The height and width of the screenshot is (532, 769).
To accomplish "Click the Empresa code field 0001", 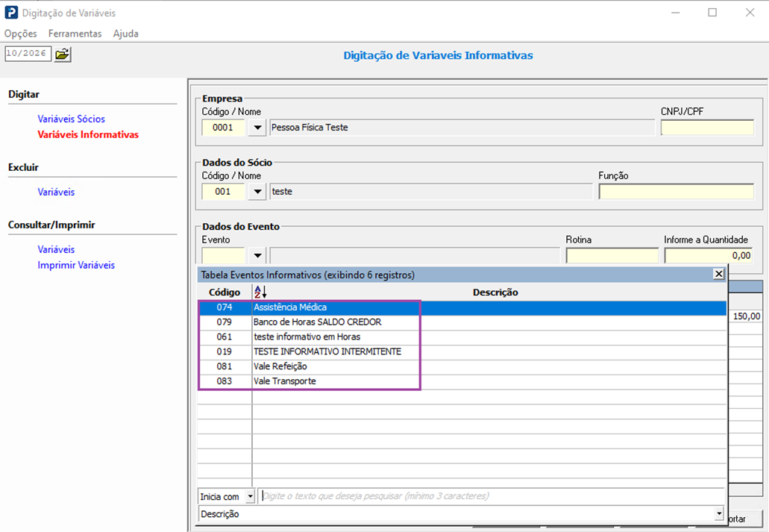I will coord(223,128).
